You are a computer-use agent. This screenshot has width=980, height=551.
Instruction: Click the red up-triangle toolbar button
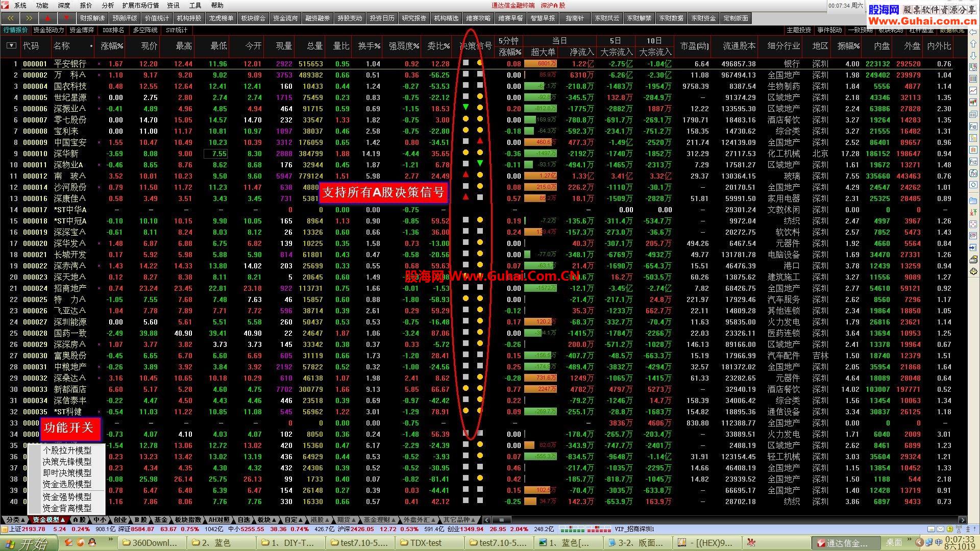pyautogui.click(x=47, y=18)
